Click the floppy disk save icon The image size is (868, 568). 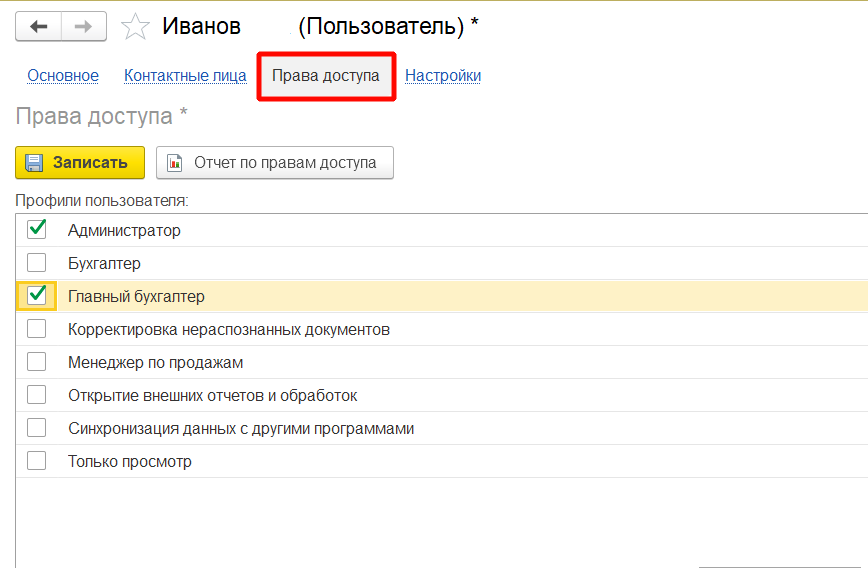click(x=34, y=163)
